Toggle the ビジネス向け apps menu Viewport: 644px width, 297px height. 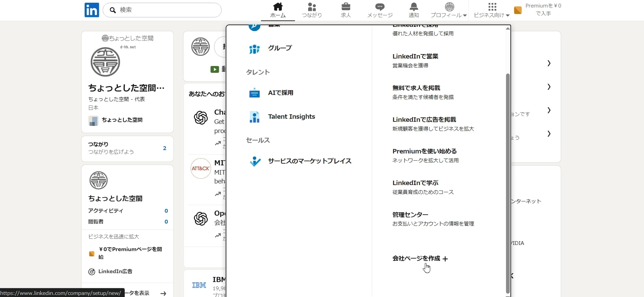492,10
